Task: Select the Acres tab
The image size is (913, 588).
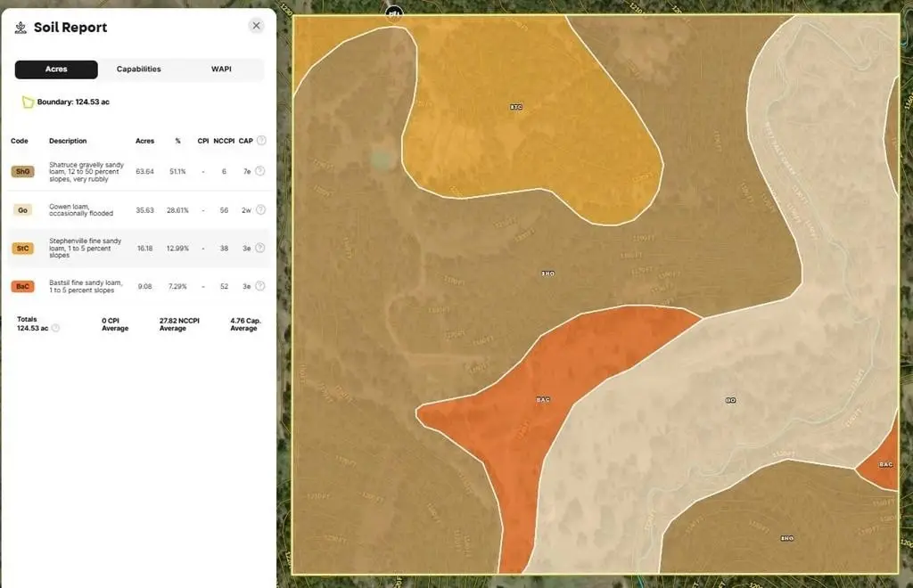Action: tap(56, 69)
